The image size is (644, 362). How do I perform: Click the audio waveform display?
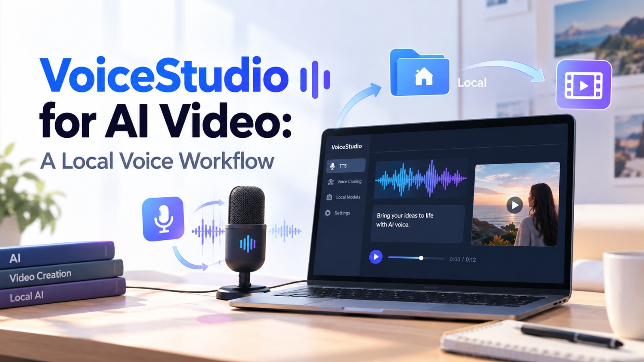pos(420,179)
